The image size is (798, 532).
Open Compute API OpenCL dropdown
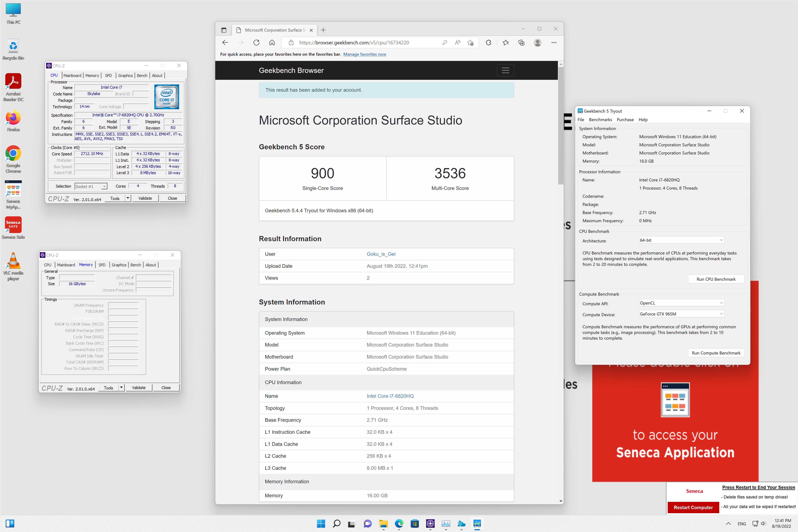[681, 303]
